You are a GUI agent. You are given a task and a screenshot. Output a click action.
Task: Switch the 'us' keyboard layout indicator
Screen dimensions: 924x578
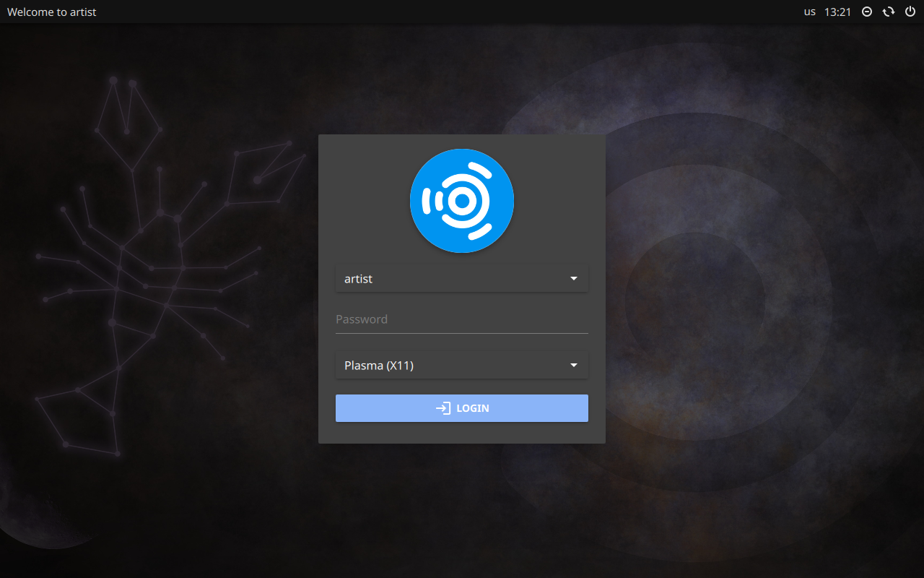click(x=810, y=12)
